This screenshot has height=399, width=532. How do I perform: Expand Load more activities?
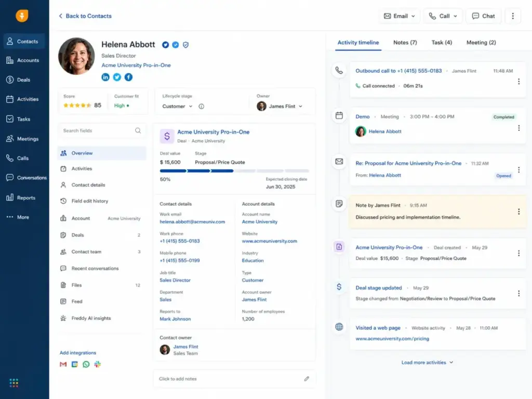click(427, 362)
